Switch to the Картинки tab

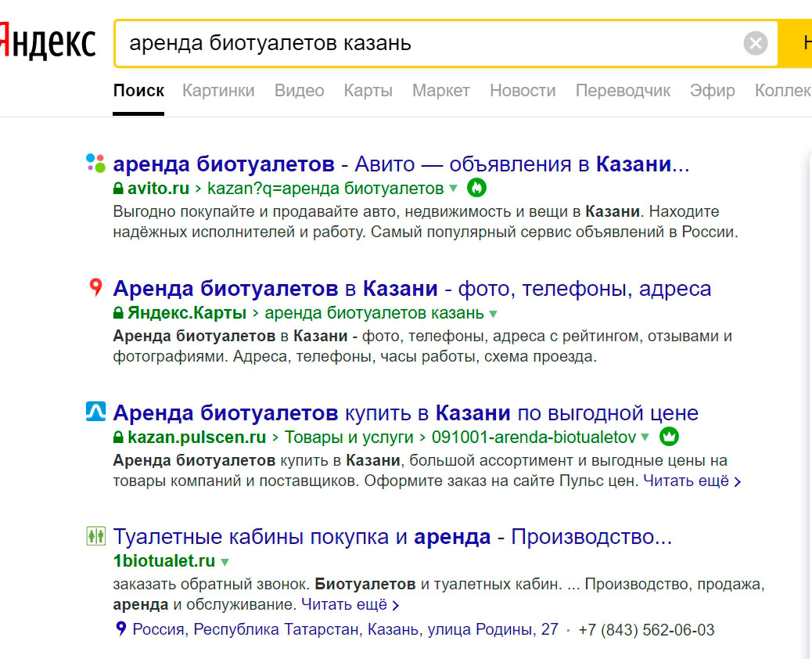tap(218, 91)
